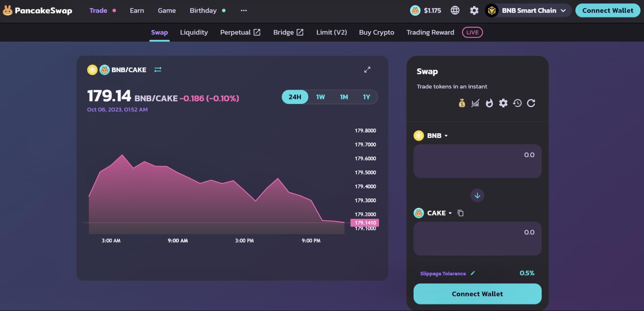This screenshot has height=311, width=644.
Task: Open the Game menu
Action: pos(167,10)
